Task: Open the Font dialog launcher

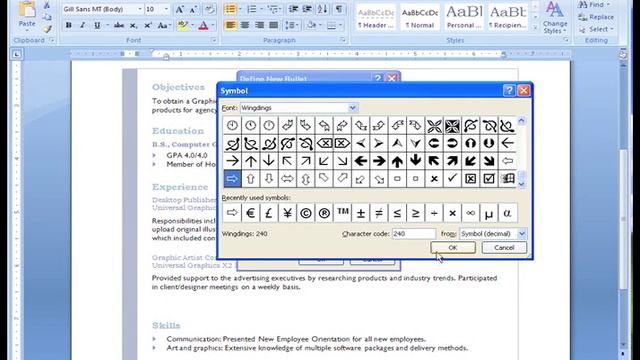Action: tap(214, 40)
